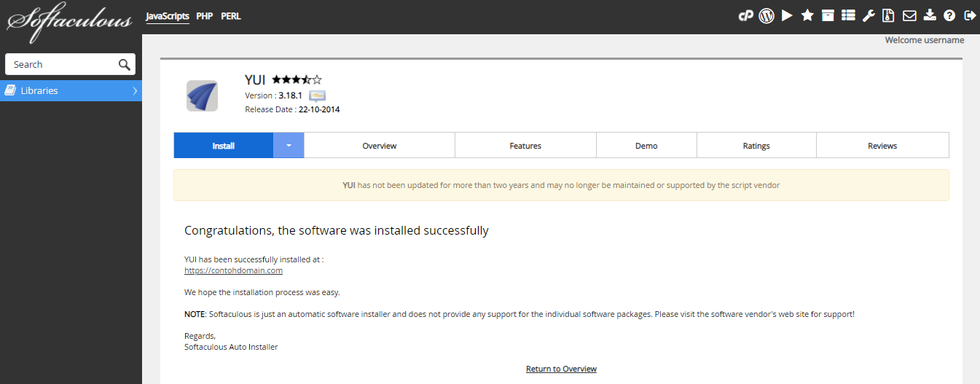Log out using the exit arrow icon
The image size is (980, 384).
coord(970,15)
